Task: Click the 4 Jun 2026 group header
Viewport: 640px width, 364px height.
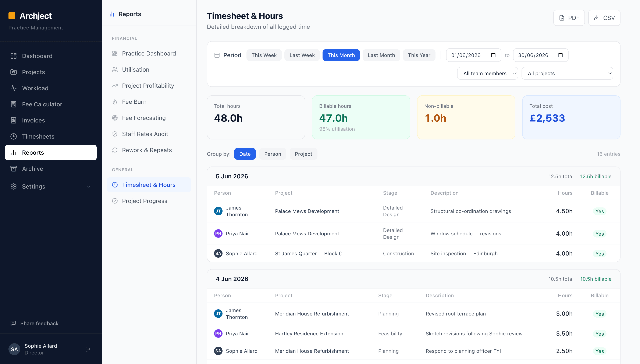Action: pos(413,279)
